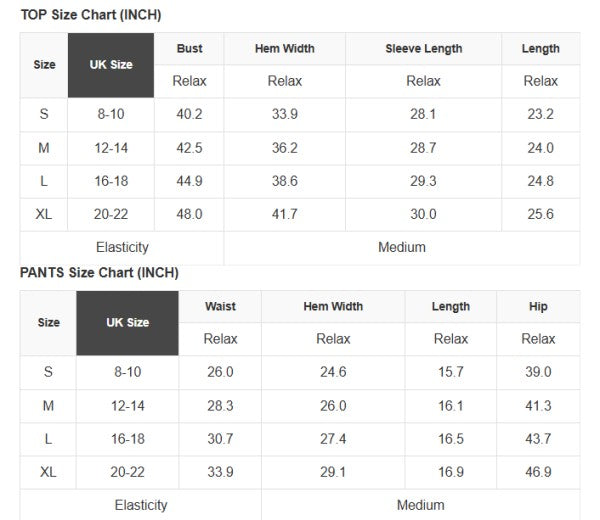Click UK size 12-14 in TOP chart

click(x=111, y=148)
